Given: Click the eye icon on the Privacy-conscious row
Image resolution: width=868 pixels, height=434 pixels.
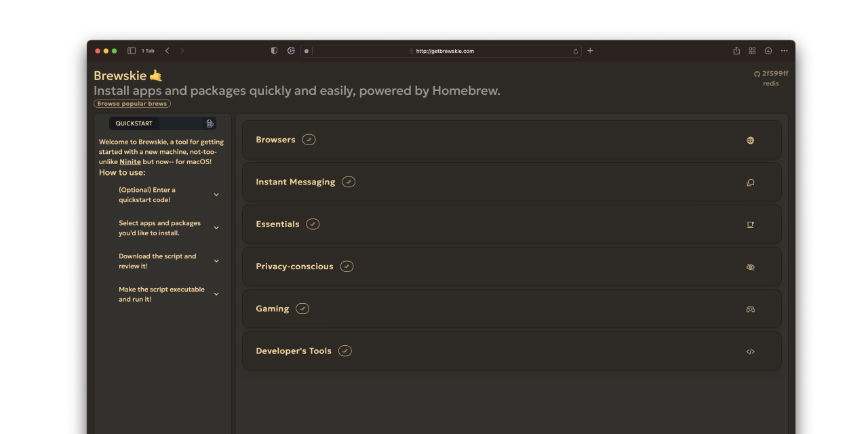Looking at the screenshot, I should pos(750,267).
